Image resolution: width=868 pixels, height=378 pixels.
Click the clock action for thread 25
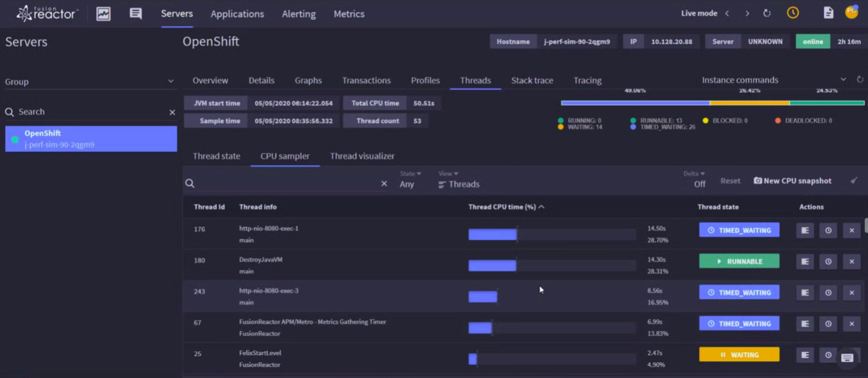[x=828, y=355]
